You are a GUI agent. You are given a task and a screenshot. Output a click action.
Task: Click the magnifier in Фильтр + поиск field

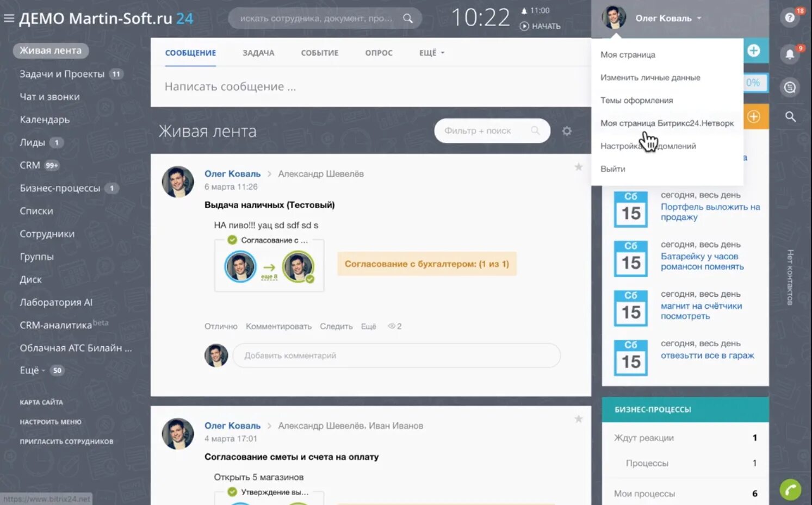(x=535, y=130)
